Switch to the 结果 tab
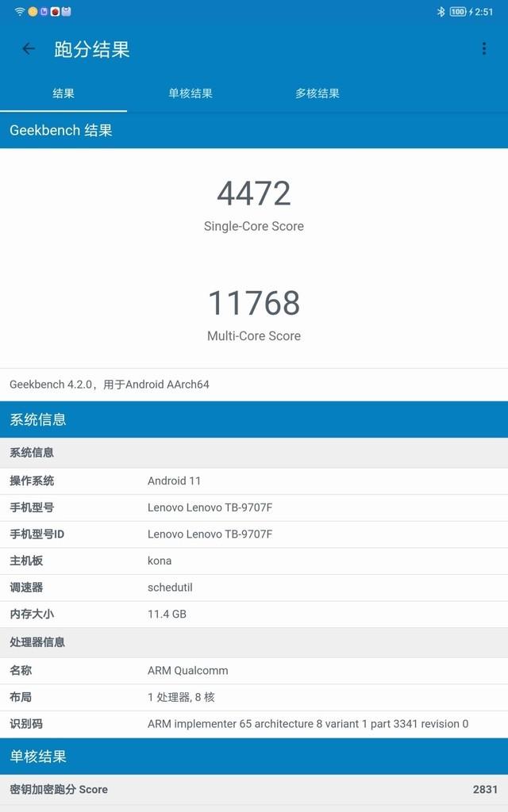The image size is (508, 812). [63, 94]
